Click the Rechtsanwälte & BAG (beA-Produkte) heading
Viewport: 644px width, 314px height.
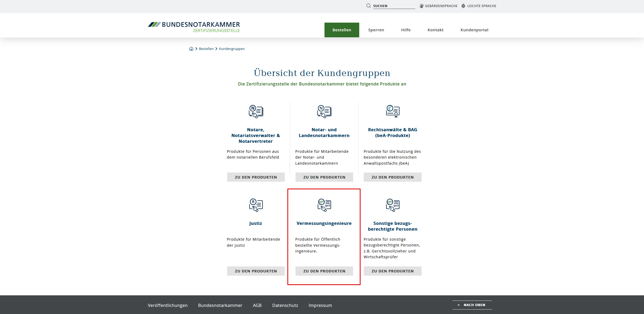click(x=393, y=133)
